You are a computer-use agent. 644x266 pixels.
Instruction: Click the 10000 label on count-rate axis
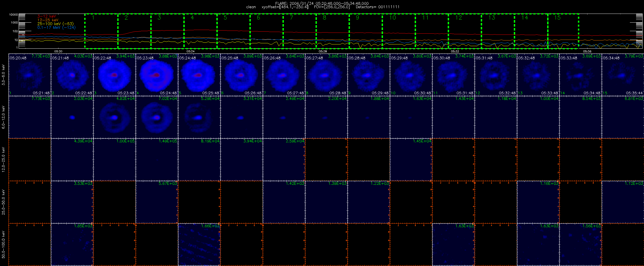click(x=13, y=14)
